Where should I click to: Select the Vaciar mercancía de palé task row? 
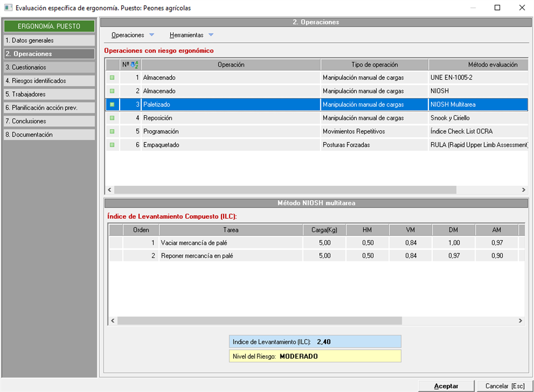pos(231,243)
